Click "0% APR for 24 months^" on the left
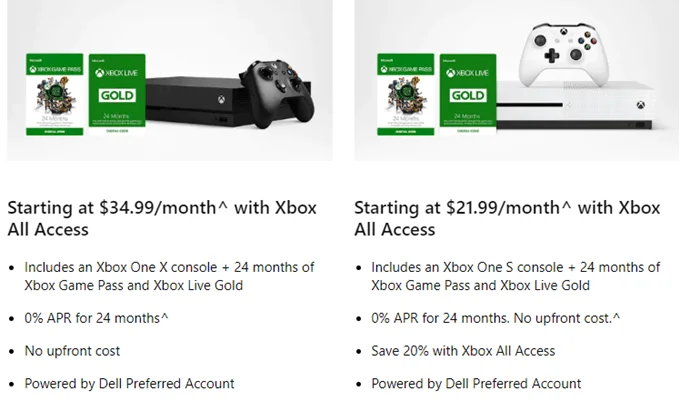Viewport: 680px width, 401px height. click(98, 318)
